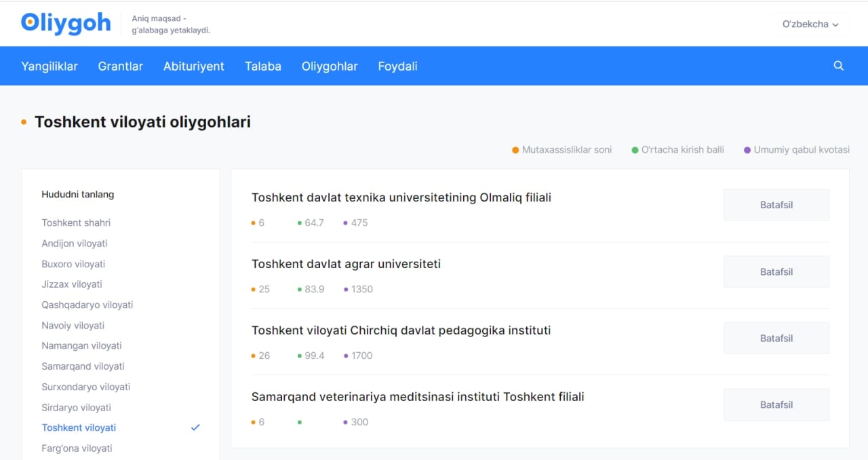Viewport: 868px width, 460px height.
Task: Select Samarqand viloyati region
Action: point(83,366)
